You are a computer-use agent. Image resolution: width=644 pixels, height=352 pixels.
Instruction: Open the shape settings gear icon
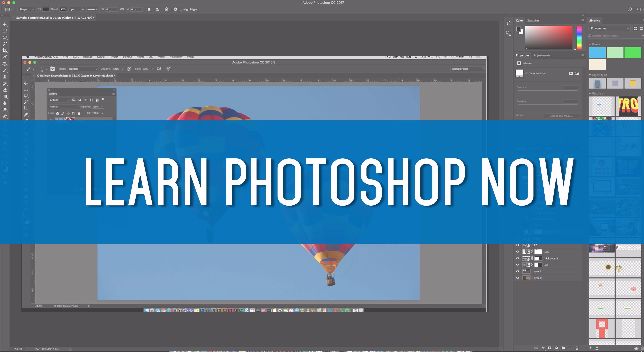coord(176,9)
